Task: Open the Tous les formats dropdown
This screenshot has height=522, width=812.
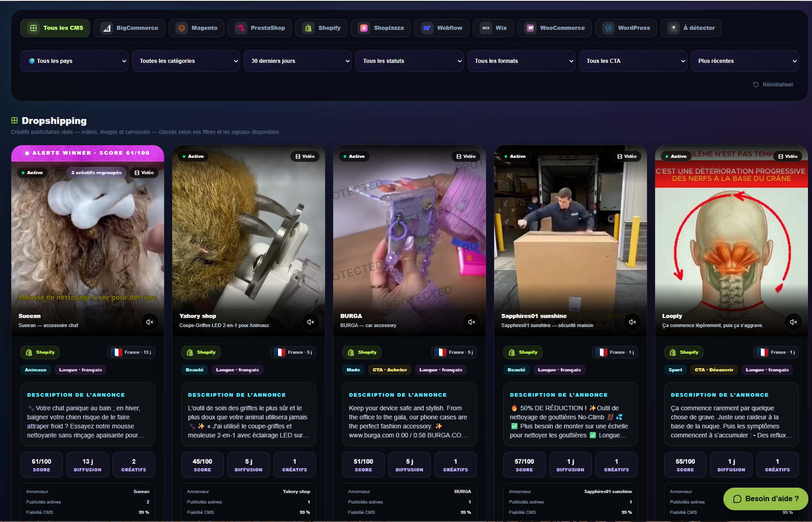Action: pos(521,61)
